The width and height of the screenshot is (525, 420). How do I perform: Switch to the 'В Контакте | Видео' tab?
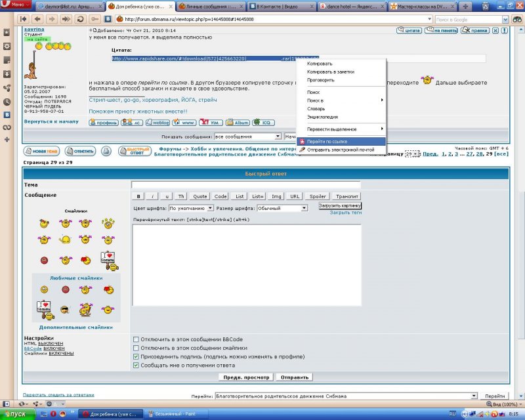pyautogui.click(x=282, y=7)
